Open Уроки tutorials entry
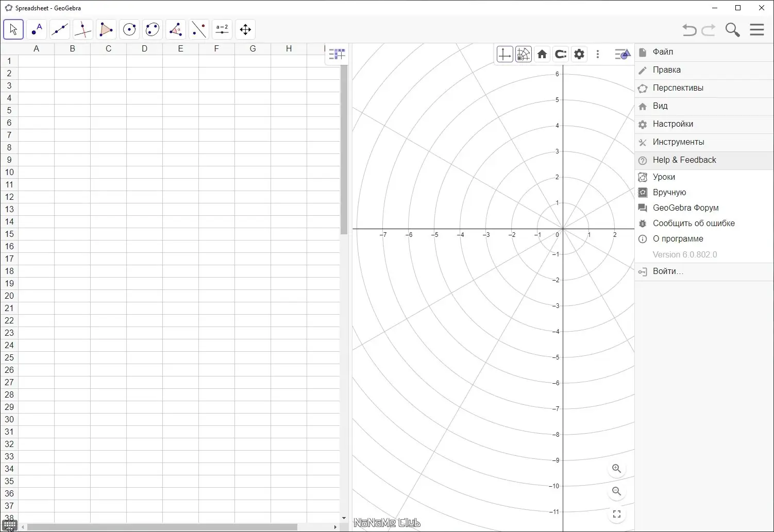The width and height of the screenshot is (774, 532). pos(704,177)
